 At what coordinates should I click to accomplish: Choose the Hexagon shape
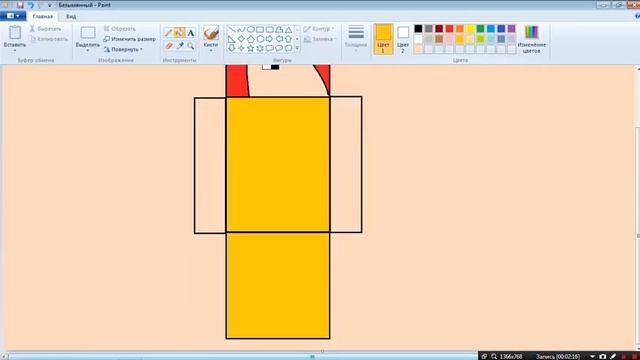(260, 39)
